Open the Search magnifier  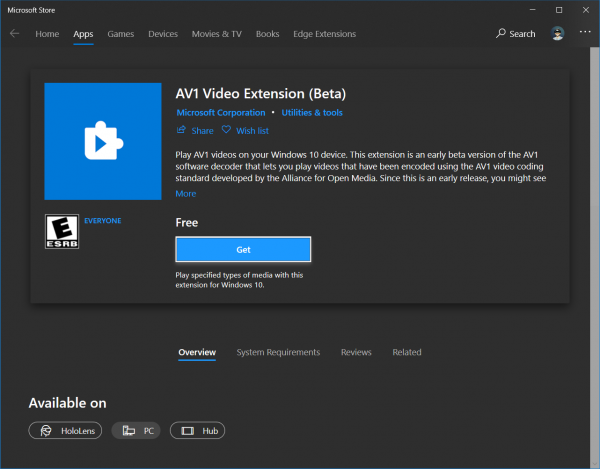501,33
